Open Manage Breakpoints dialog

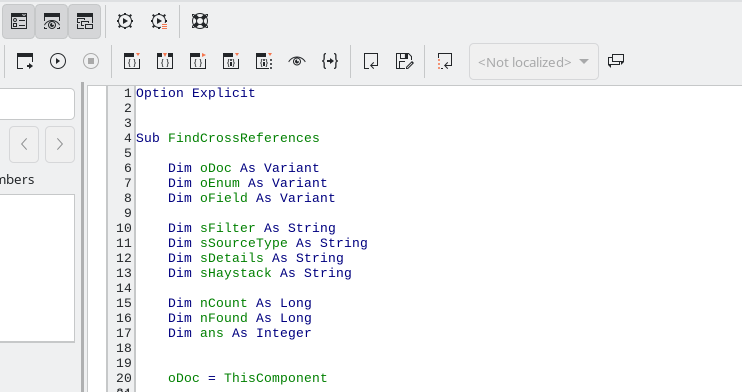tap(264, 62)
